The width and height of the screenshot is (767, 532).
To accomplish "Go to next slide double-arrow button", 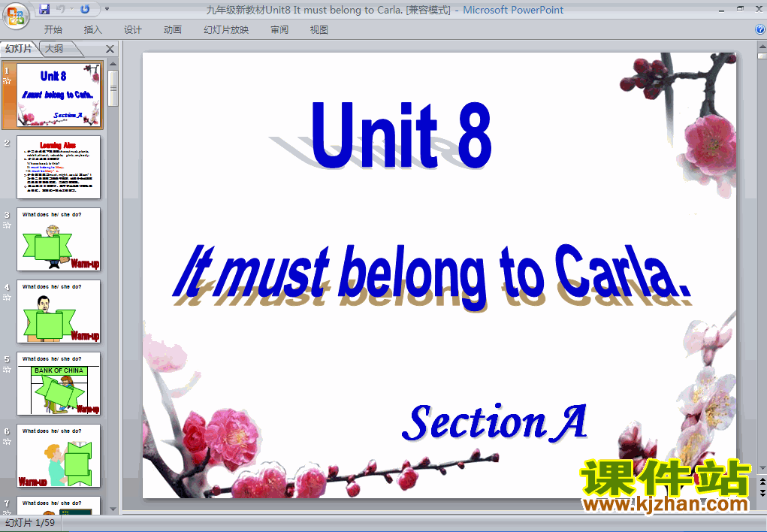I will [762, 492].
